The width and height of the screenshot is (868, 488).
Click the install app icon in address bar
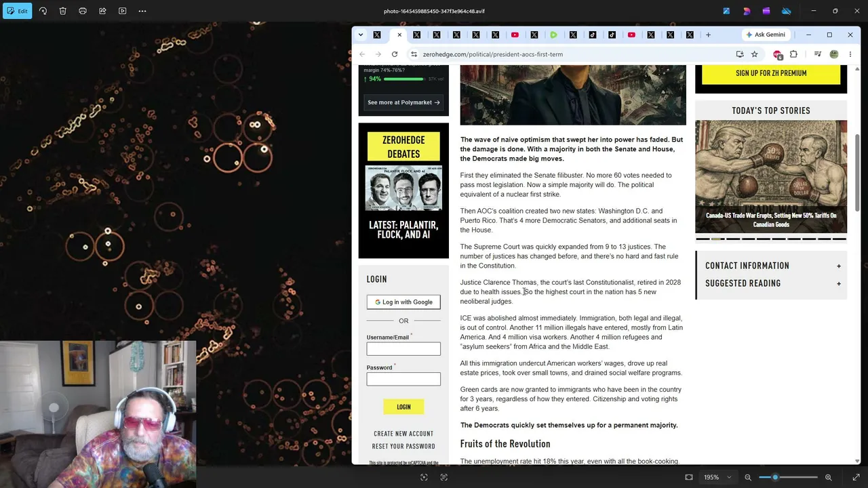point(740,54)
